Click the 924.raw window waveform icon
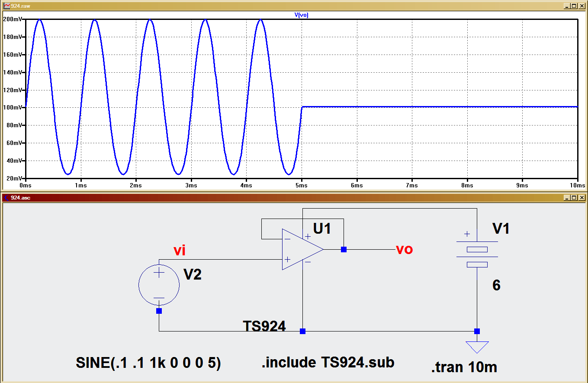This screenshot has width=588, height=383. (6, 6)
